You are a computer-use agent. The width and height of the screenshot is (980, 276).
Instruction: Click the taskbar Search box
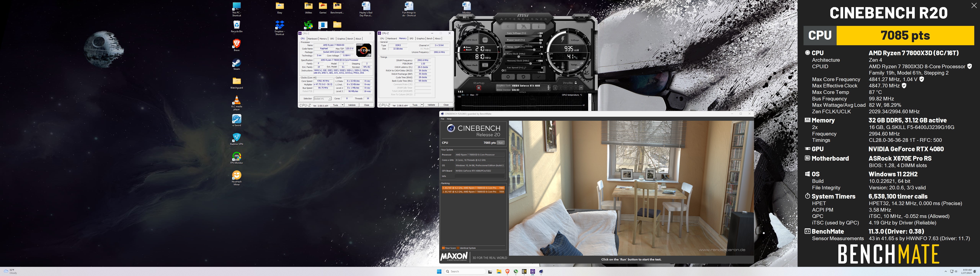pos(465,271)
